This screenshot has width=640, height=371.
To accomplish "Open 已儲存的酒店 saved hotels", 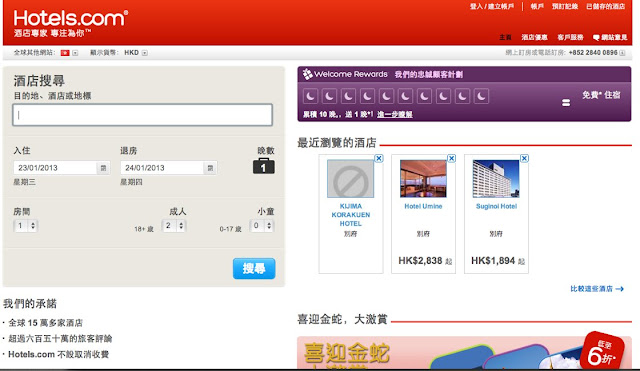I will pyautogui.click(x=605, y=7).
